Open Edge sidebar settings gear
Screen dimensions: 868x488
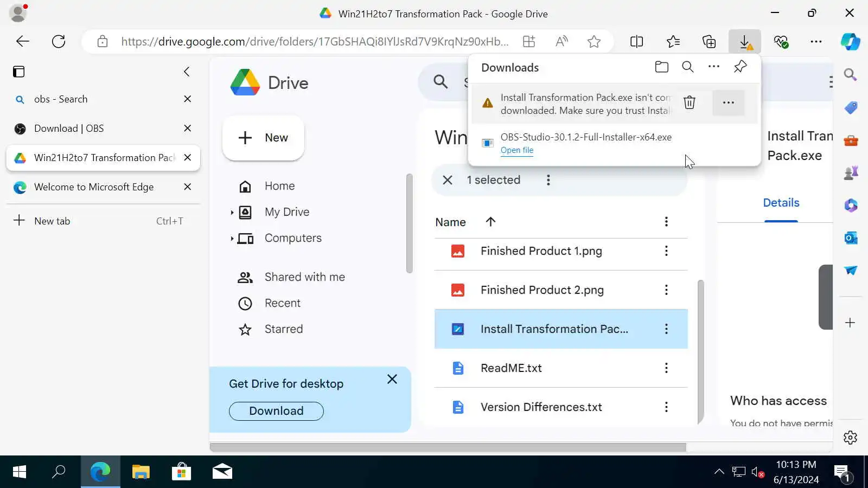point(850,438)
